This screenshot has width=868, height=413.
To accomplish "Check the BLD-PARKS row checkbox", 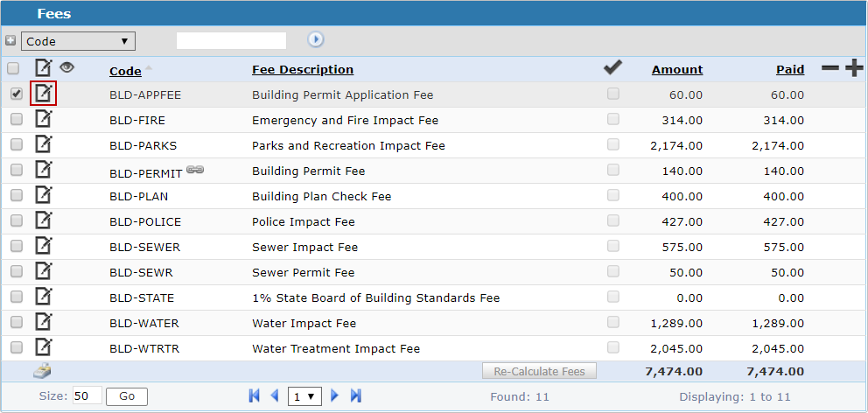I will [16, 145].
